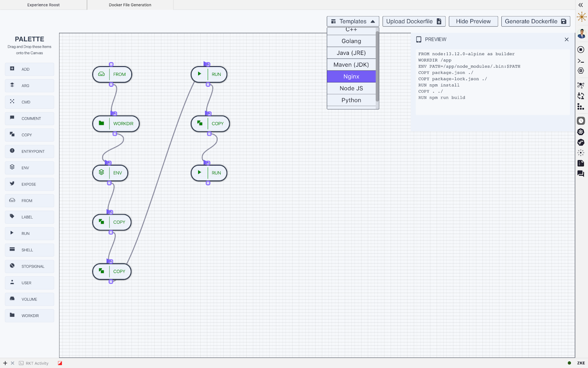
Task: Close the Preview panel
Action: [x=566, y=39]
